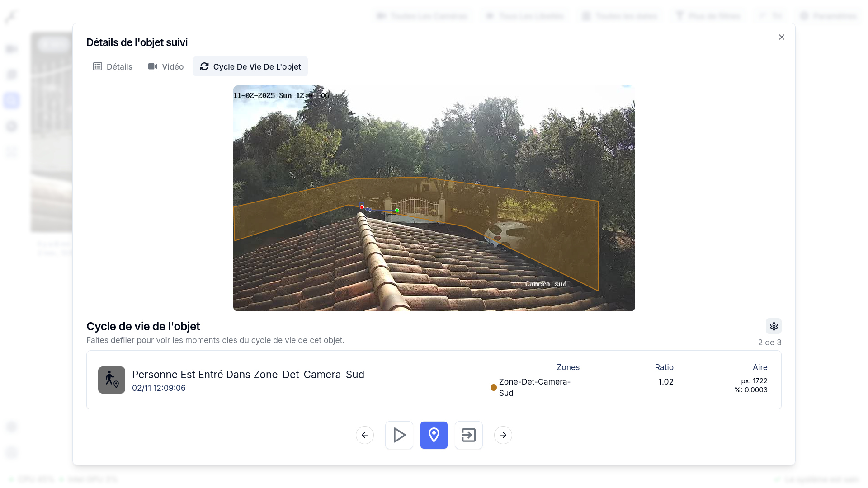This screenshot has width=868, height=488.
Task: Click the red path point on snapshot
Action: point(362,207)
